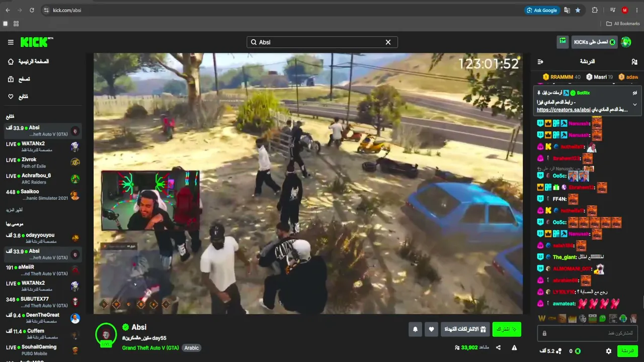Click the Absi channel name below video
The image size is (644, 362).
[139, 327]
